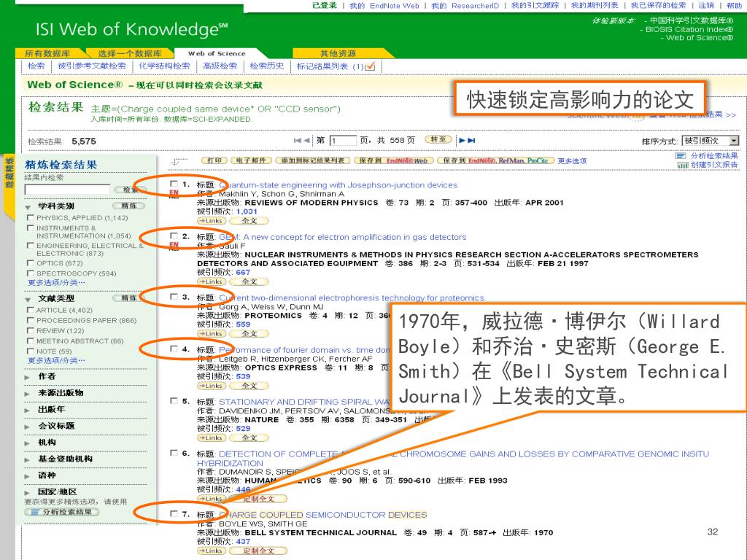
Task: Tick REVIEW document type checkbox
Action: pos(31,330)
